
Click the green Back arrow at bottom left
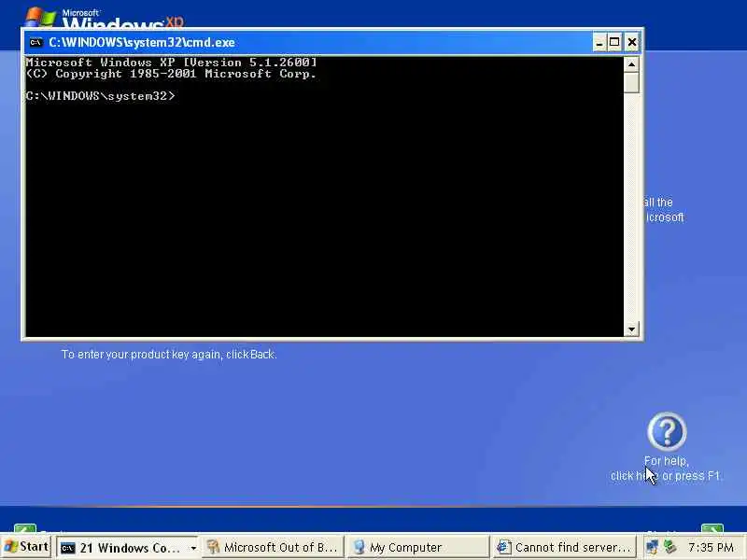point(25,527)
